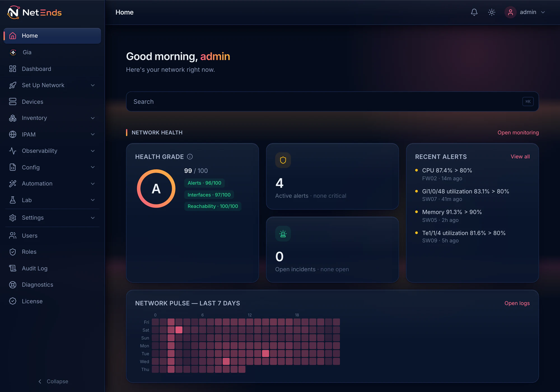Viewport: 560px width, 392px height.
Task: Click the NetEnds logo
Action: click(34, 12)
